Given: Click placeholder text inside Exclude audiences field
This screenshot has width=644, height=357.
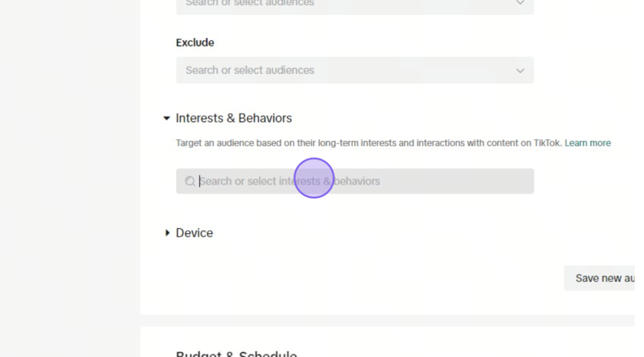Looking at the screenshot, I should pos(250,70).
